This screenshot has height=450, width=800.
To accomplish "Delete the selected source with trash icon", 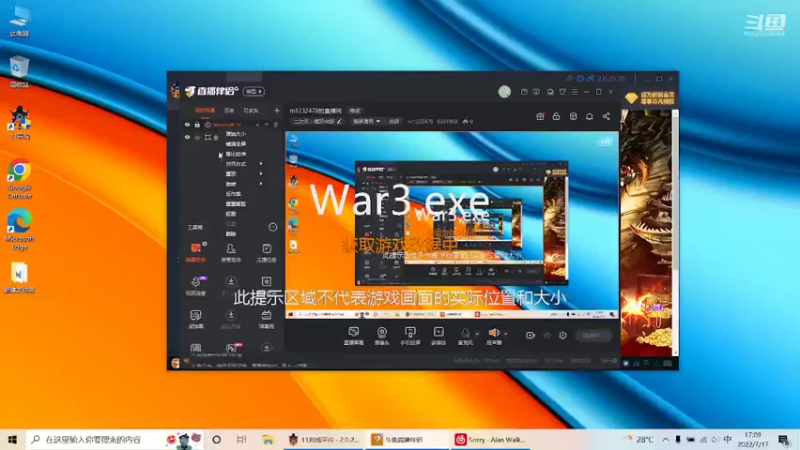I will 276,124.
